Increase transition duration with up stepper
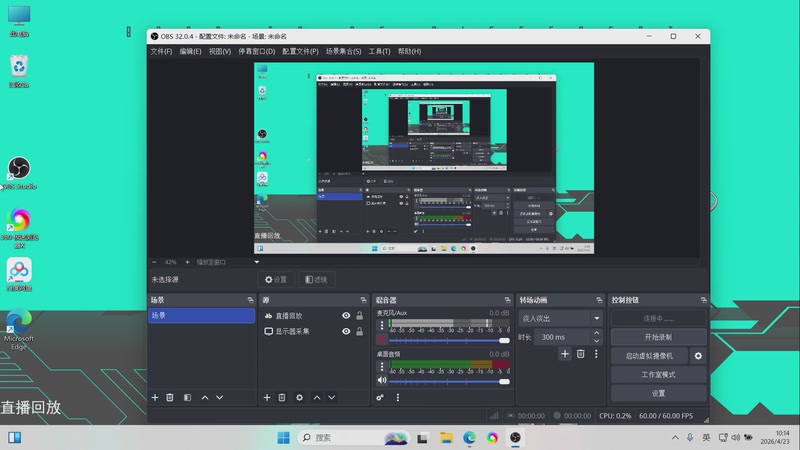The width and height of the screenshot is (800, 450). (596, 333)
